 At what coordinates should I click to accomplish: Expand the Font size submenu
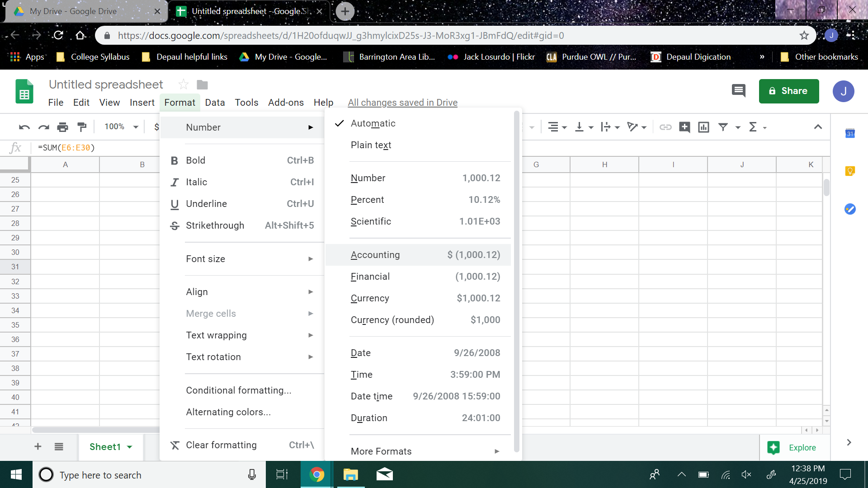(242, 259)
